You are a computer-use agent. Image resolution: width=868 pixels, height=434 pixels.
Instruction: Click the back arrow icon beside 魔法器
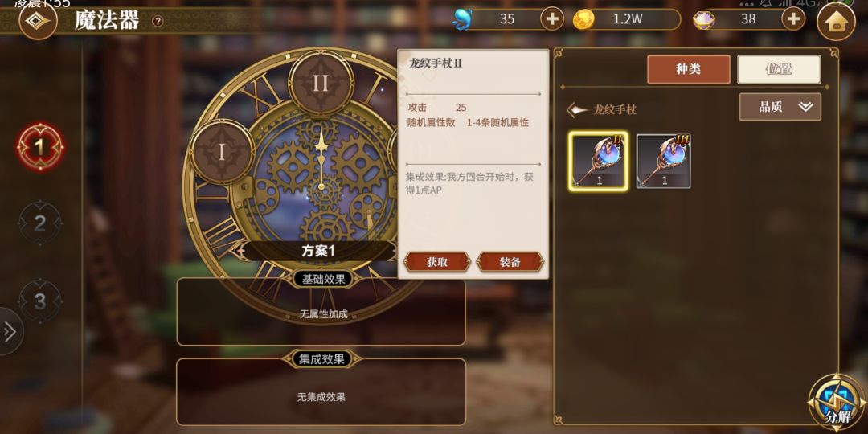tap(39, 20)
